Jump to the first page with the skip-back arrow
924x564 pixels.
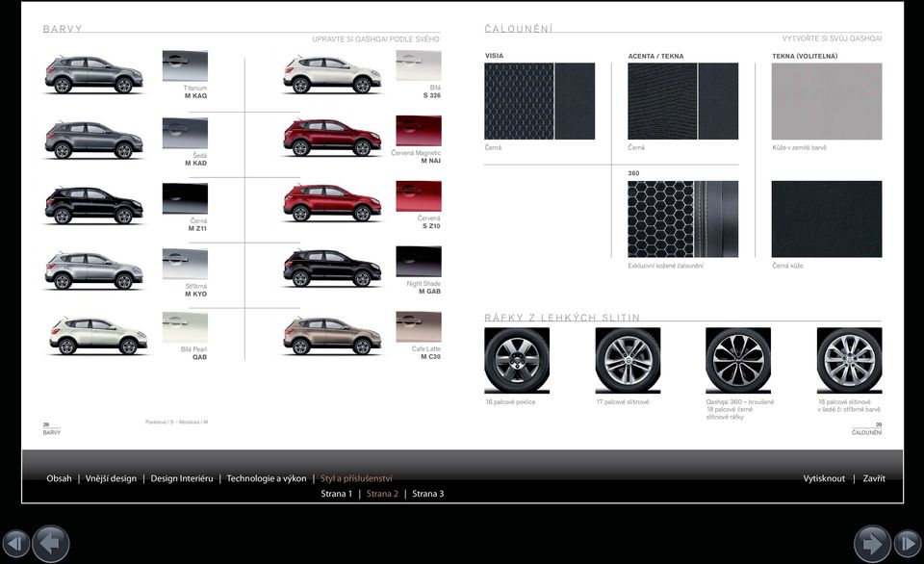coord(16,544)
